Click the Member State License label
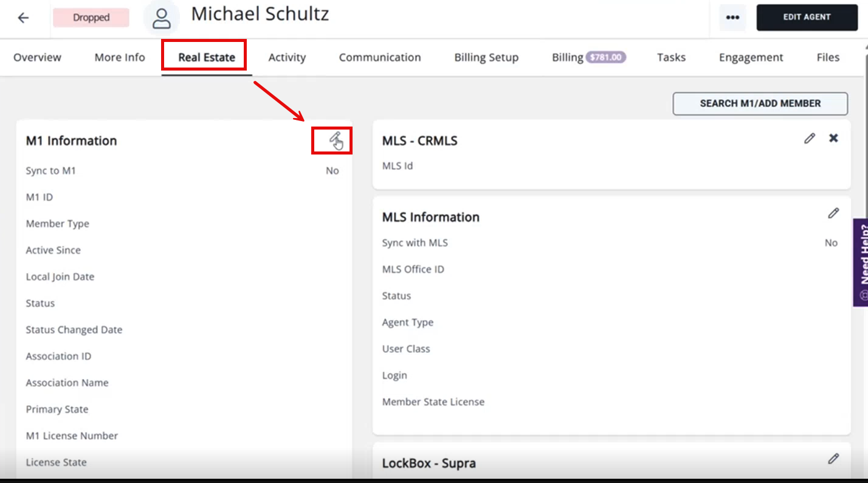The height and width of the screenshot is (483, 868). tap(433, 402)
